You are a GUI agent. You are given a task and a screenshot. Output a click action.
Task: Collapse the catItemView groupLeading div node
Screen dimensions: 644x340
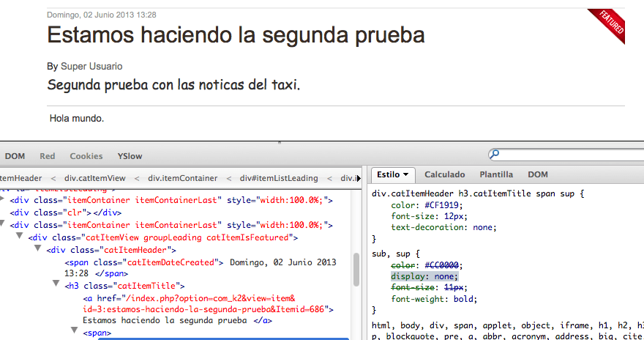click(19, 236)
